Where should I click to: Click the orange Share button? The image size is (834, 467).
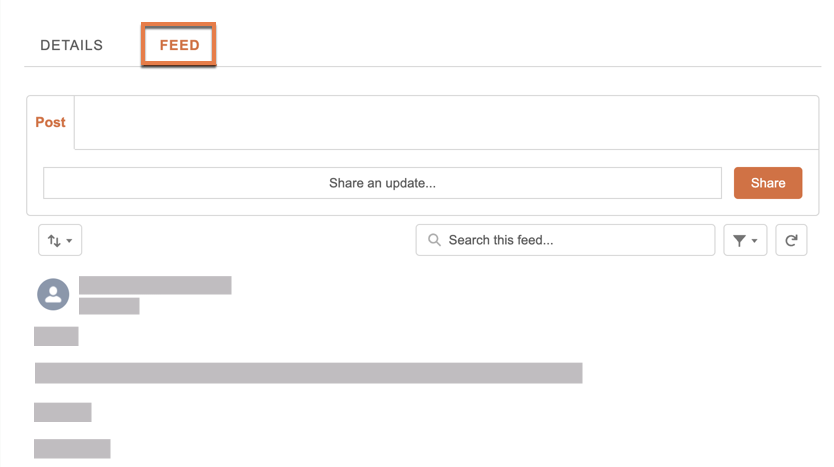click(768, 183)
